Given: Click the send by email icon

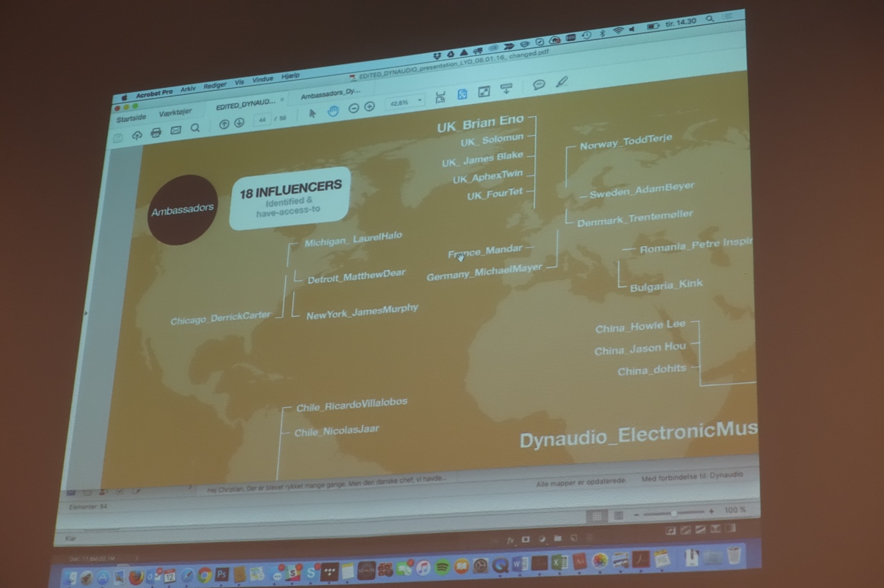Looking at the screenshot, I should click(176, 130).
